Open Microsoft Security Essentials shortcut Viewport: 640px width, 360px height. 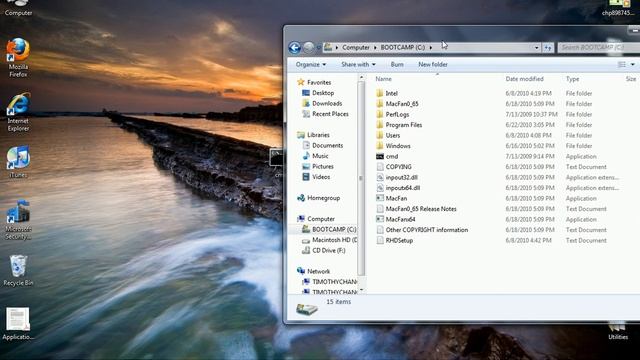(18, 220)
